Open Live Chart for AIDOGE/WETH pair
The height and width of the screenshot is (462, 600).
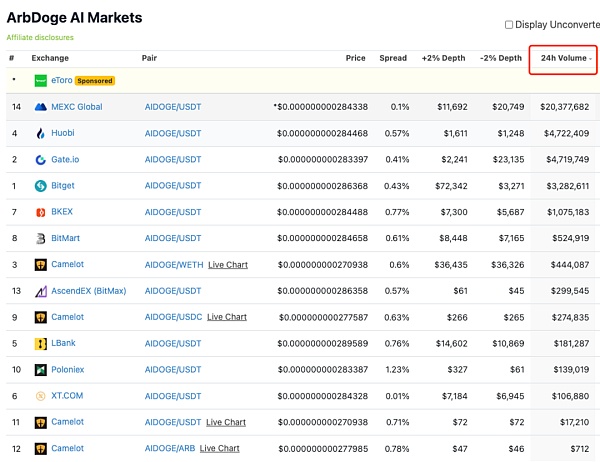(227, 265)
